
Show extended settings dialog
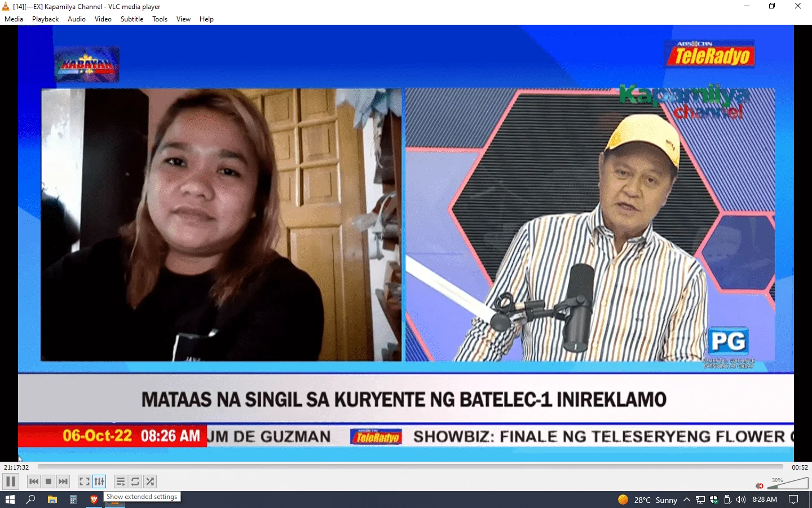tap(99, 481)
